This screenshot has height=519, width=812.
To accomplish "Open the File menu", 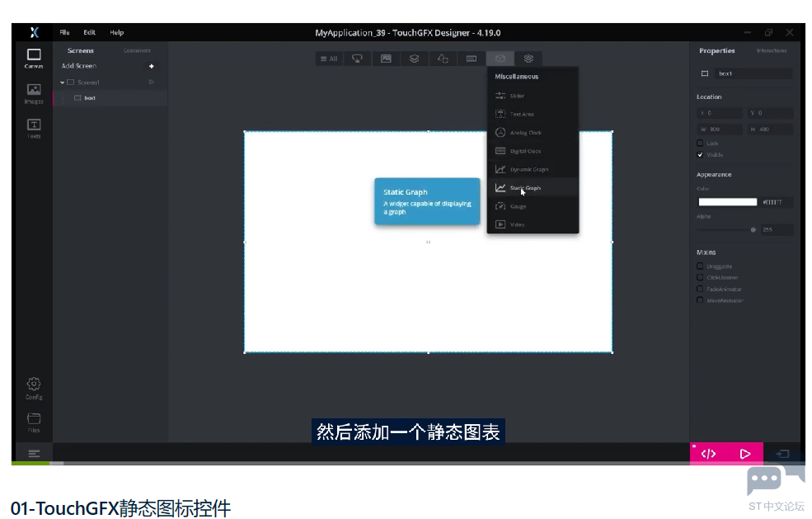I will pos(65,32).
